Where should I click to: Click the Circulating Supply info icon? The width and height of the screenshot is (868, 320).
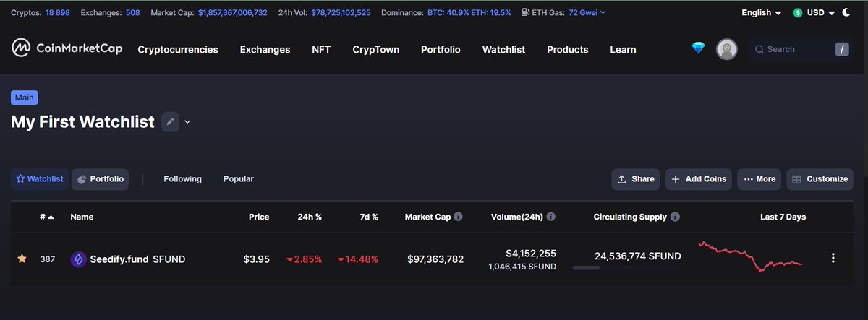pos(675,217)
